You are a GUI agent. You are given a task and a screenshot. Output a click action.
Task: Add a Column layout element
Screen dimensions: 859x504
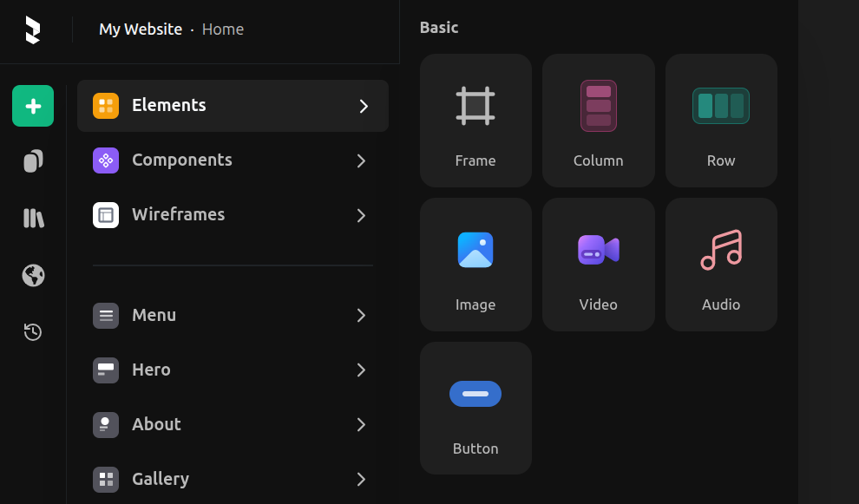(599, 121)
